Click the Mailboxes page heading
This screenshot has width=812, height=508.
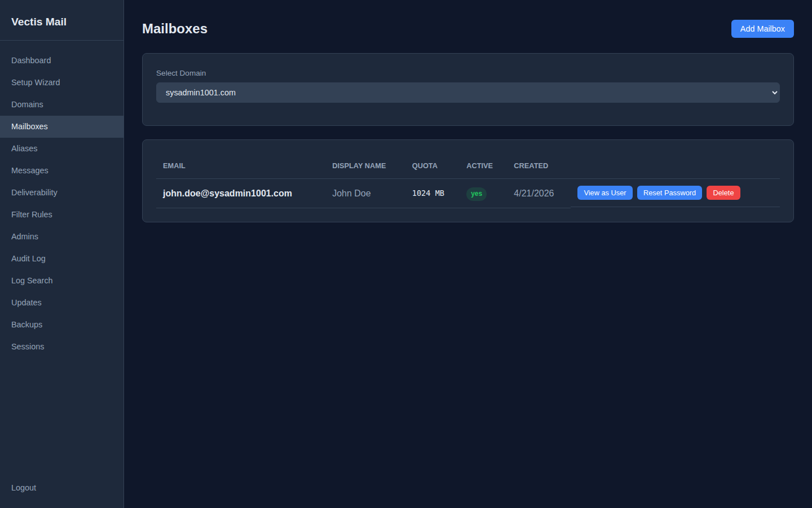coord(175,29)
